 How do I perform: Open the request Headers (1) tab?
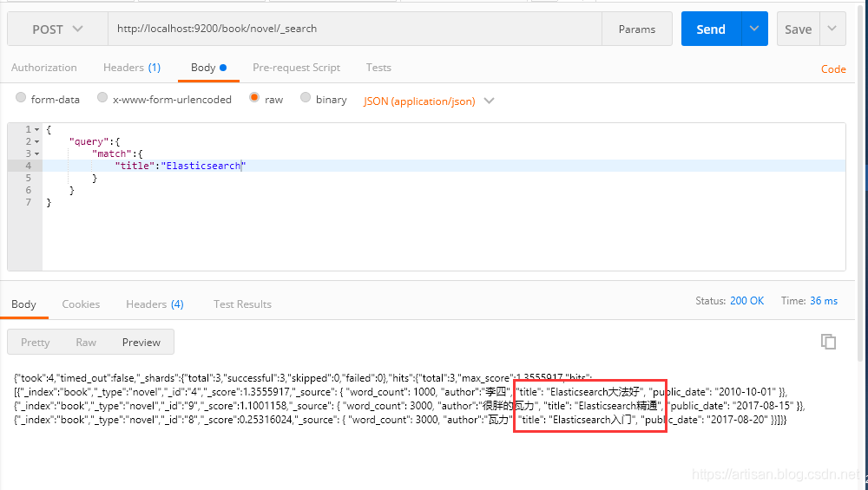pyautogui.click(x=131, y=68)
